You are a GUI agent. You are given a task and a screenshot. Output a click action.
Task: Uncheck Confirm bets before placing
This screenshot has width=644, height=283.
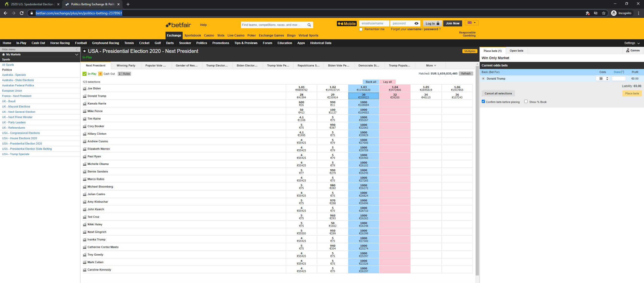tap(483, 101)
